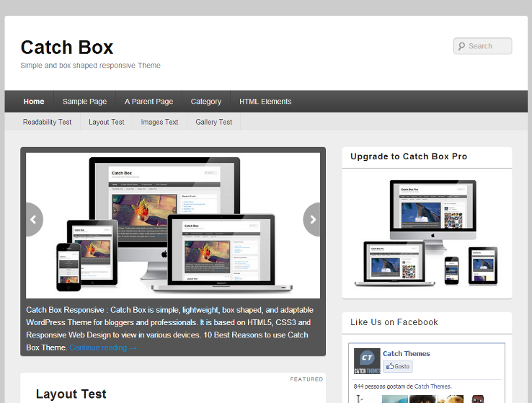Open HTML Elements menu item
The image size is (532, 403).
point(265,102)
